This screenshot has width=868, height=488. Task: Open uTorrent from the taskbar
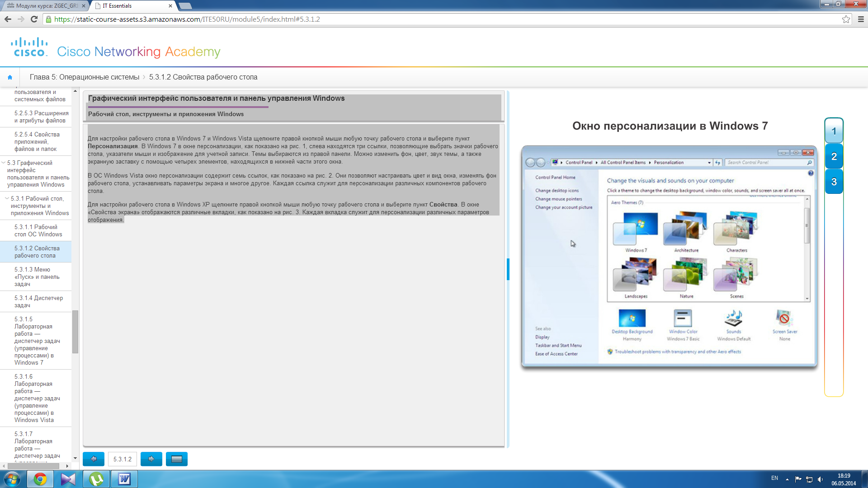(96, 479)
